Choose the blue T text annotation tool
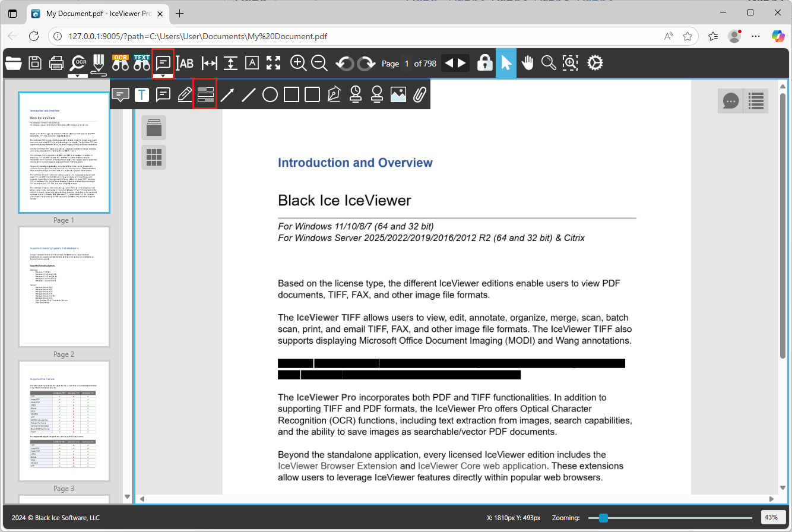 coord(142,94)
